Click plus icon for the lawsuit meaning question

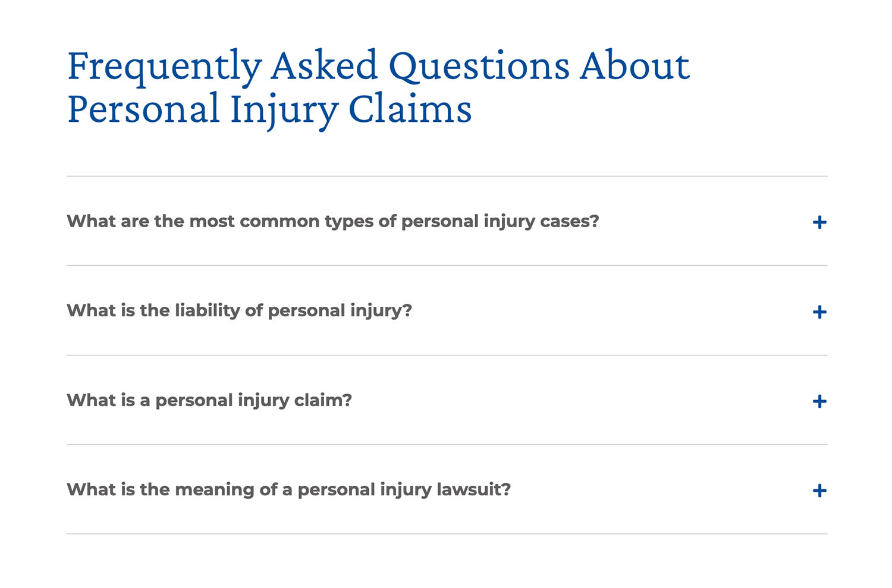(x=819, y=490)
